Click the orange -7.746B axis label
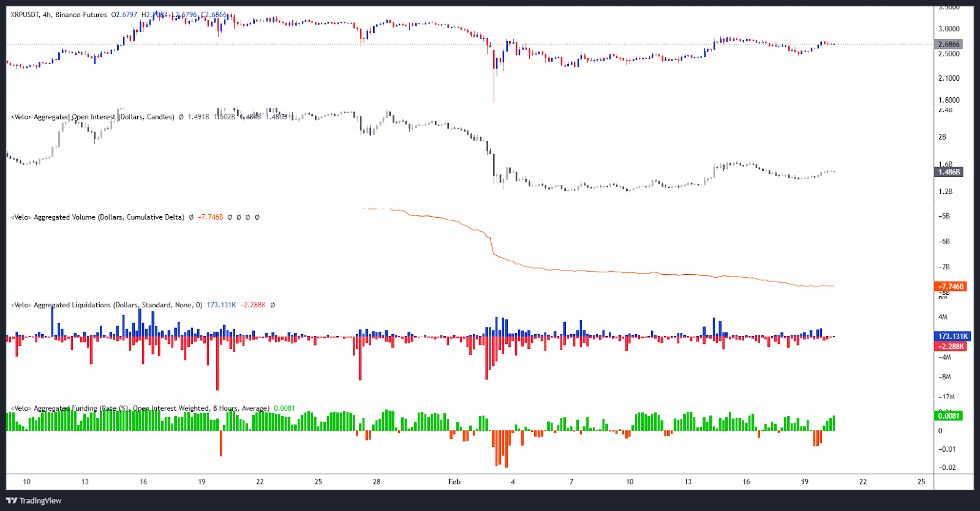 pyautogui.click(x=951, y=286)
